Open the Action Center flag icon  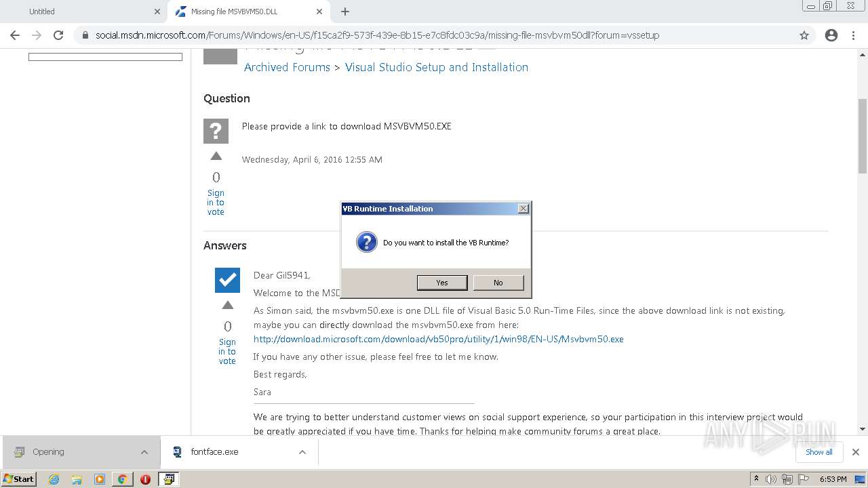pos(804,479)
